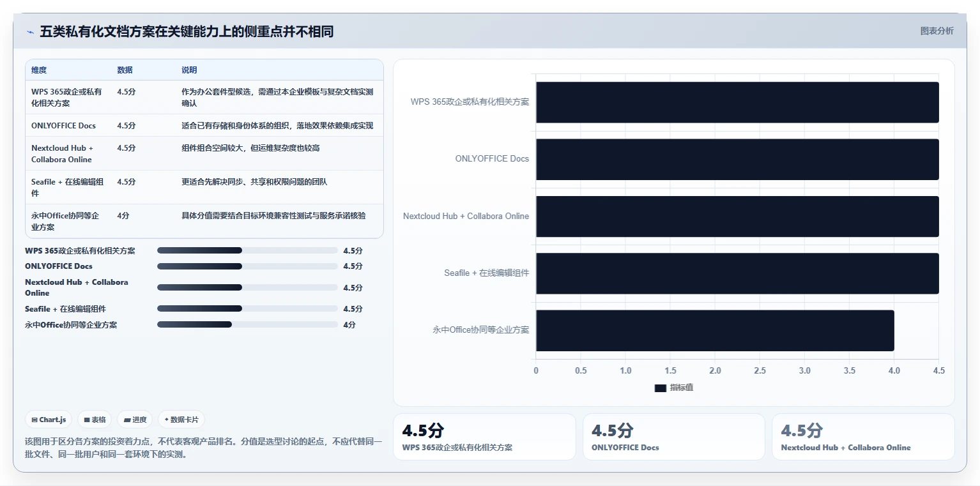The image size is (980, 486).
Task: Click the ONLYOFFICE Docs table cell
Action: click(63, 126)
